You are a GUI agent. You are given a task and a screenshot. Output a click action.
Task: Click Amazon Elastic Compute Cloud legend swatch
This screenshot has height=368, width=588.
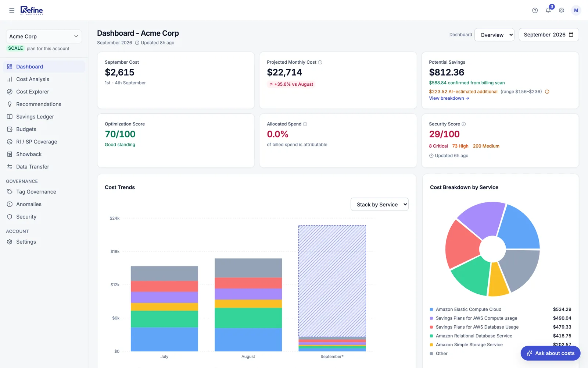click(x=431, y=309)
